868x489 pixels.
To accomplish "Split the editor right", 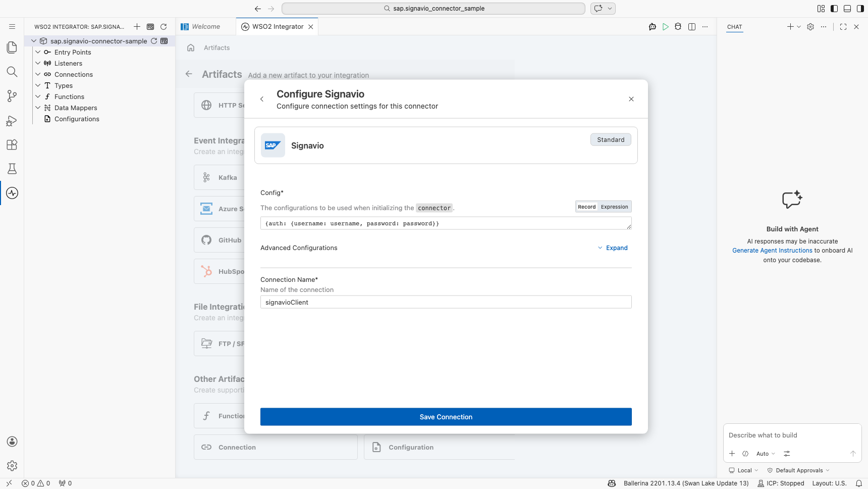I will pyautogui.click(x=692, y=27).
